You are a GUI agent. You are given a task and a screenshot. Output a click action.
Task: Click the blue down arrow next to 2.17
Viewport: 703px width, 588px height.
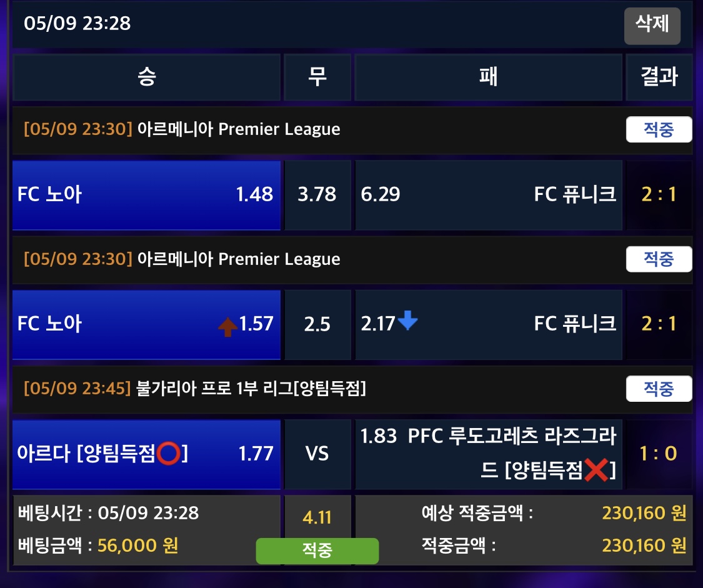(x=407, y=322)
